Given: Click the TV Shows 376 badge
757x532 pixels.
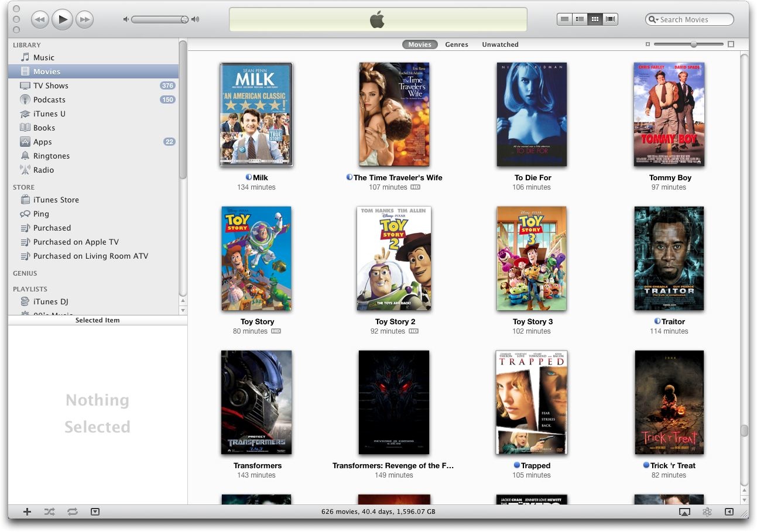Looking at the screenshot, I should [x=167, y=85].
